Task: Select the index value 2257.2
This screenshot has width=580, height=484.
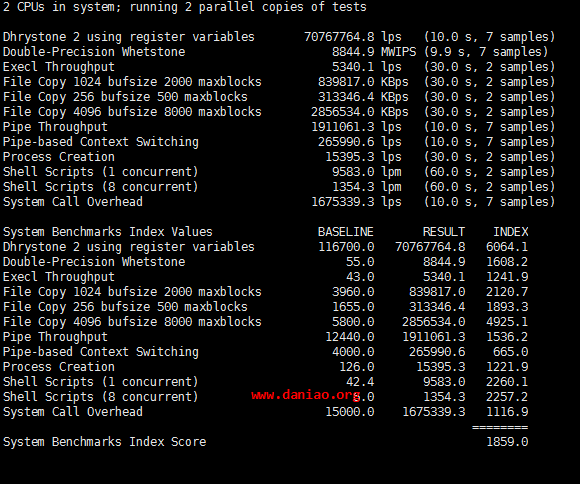Action: (507, 397)
